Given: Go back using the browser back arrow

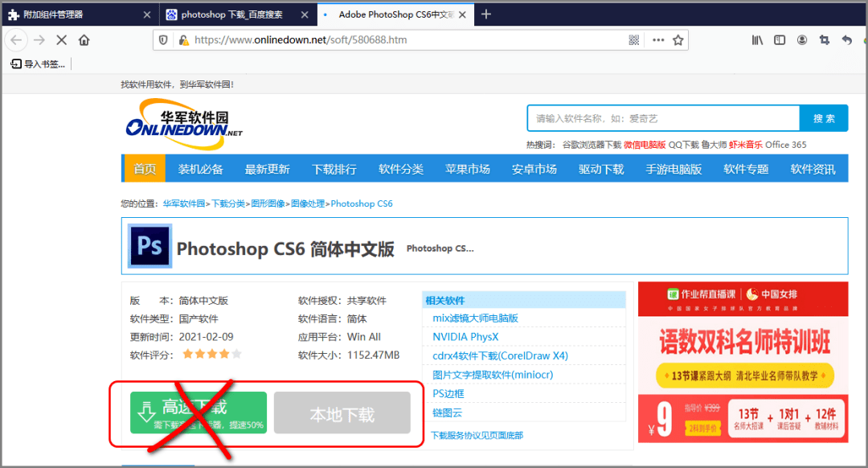Looking at the screenshot, I should click(x=16, y=40).
